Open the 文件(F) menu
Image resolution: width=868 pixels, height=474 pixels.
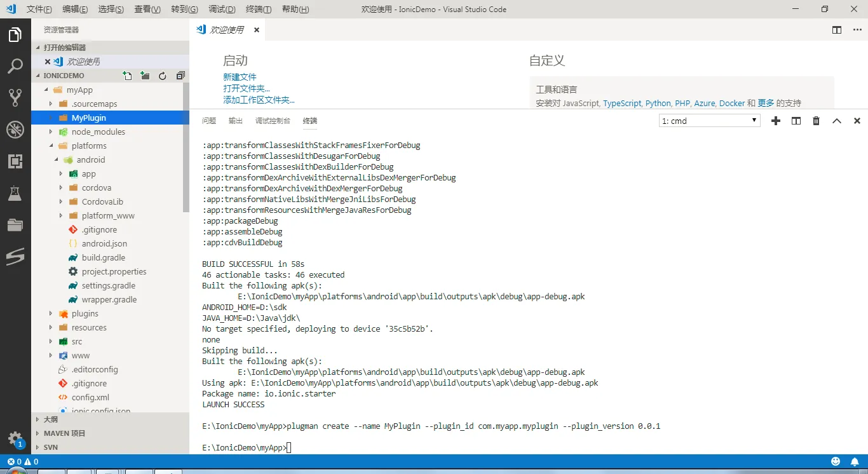tap(39, 10)
